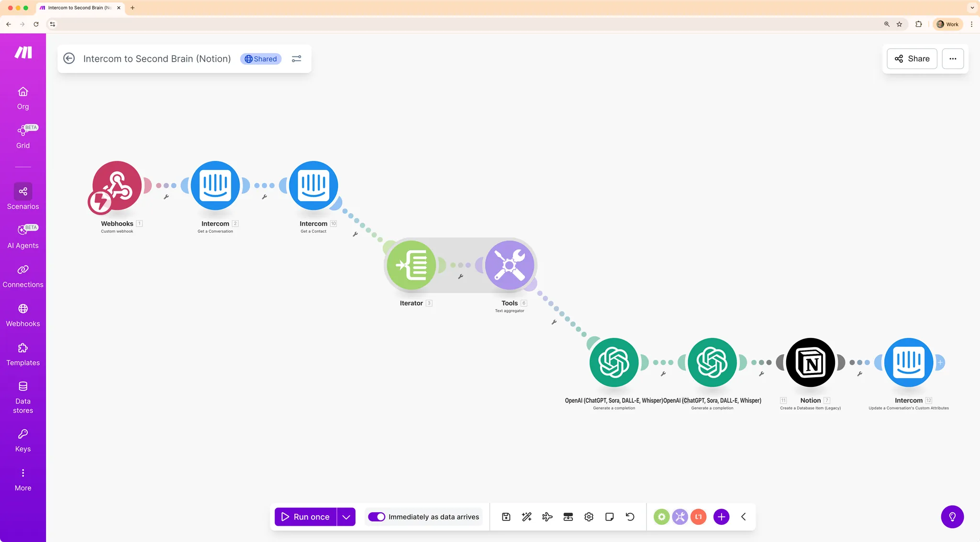Select the Iterator module on the canvas
This screenshot has height=542, width=980.
tap(412, 265)
